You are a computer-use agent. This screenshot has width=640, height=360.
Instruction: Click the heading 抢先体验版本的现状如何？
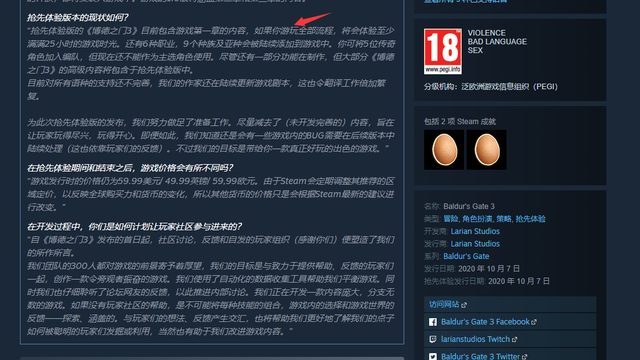coord(78,18)
